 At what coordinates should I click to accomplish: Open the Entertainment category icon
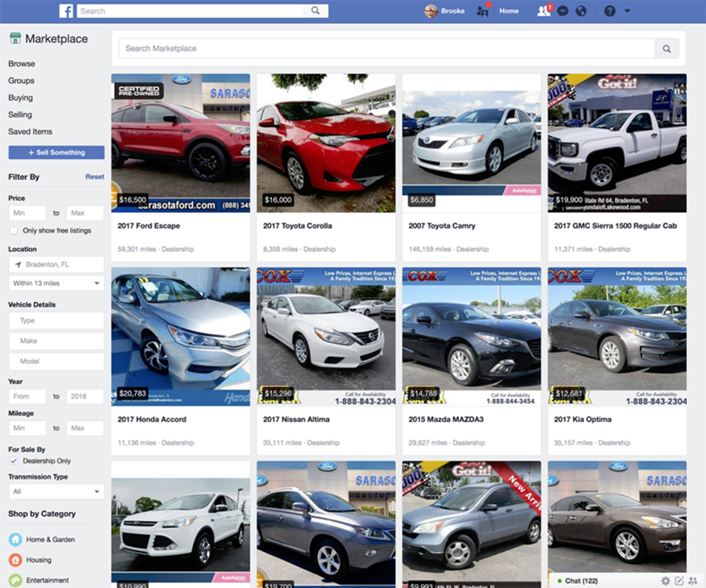click(16, 580)
